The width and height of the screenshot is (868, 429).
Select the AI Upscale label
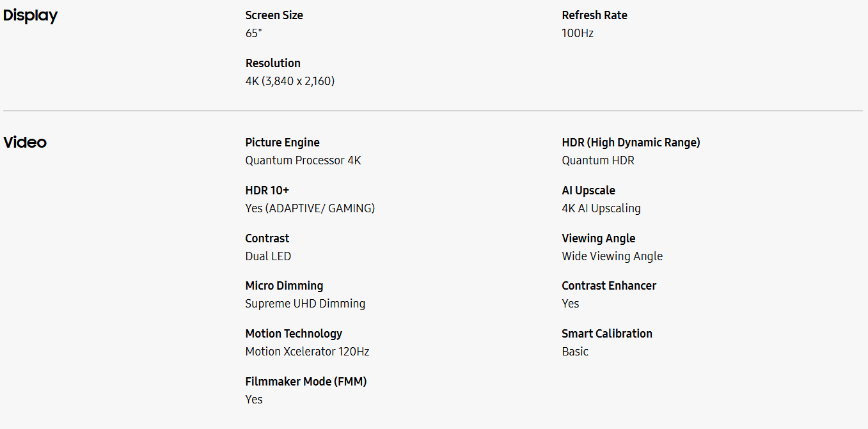click(x=588, y=191)
